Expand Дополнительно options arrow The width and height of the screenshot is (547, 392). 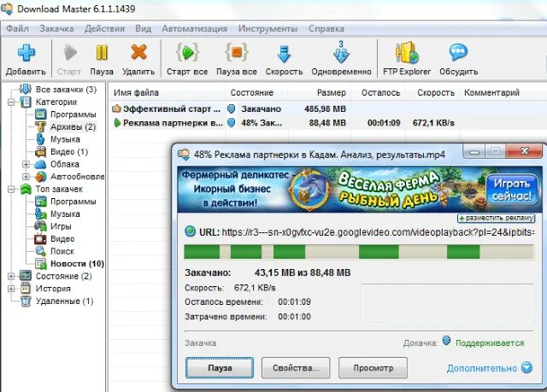click(526, 367)
